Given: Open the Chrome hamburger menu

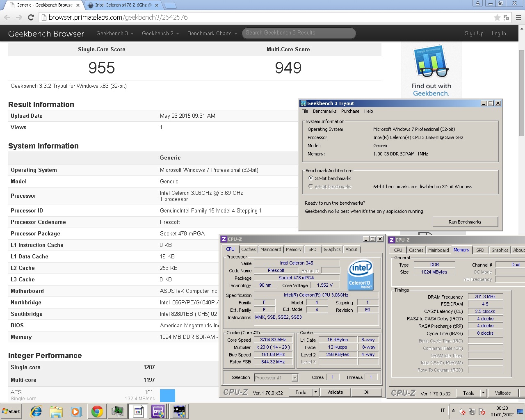Looking at the screenshot, I should coord(518,17).
